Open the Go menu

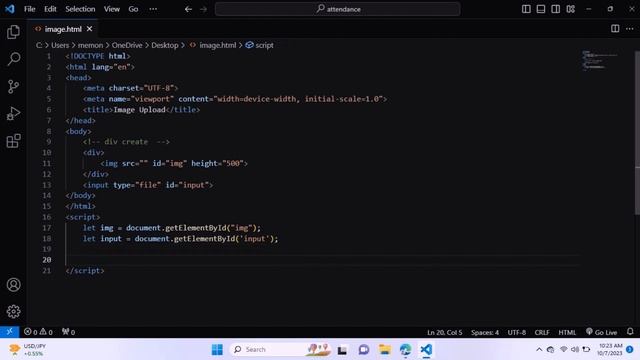tap(133, 9)
